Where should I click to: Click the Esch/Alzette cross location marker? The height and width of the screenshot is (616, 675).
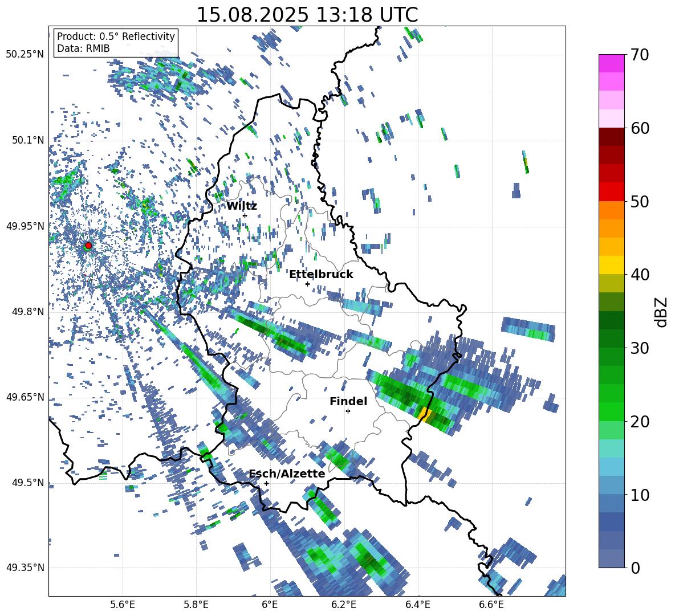point(266,483)
